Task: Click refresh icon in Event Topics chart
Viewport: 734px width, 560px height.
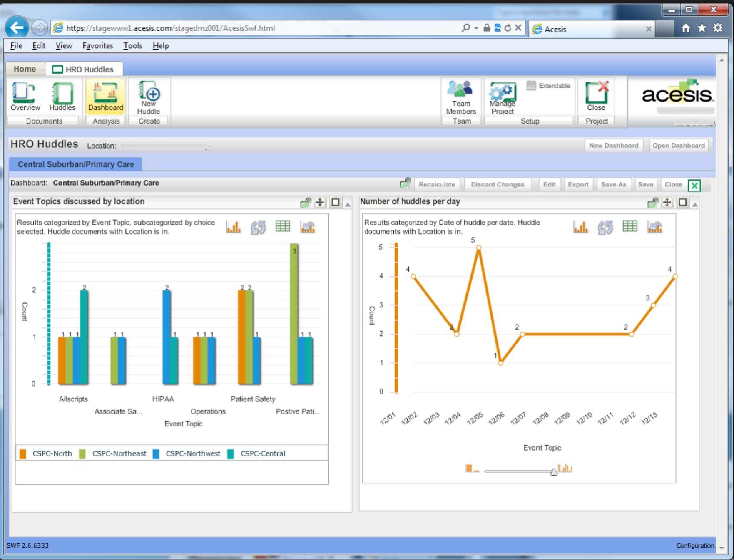Action: tap(258, 227)
